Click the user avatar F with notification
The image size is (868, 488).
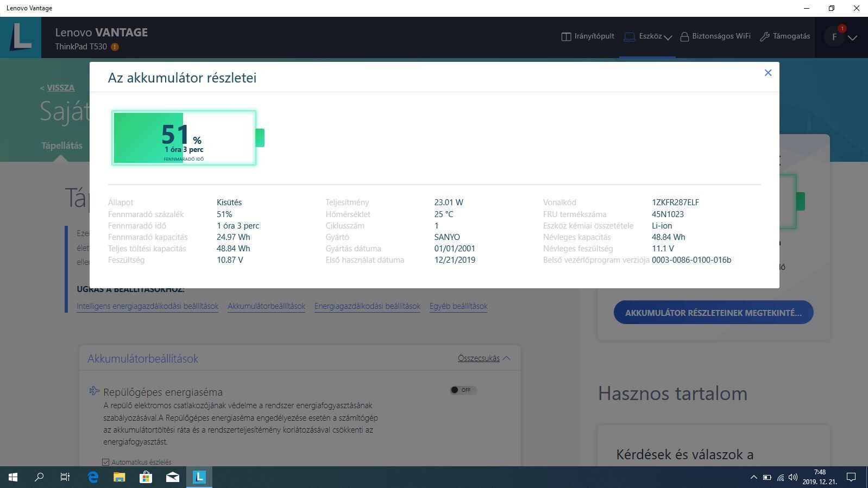point(835,37)
